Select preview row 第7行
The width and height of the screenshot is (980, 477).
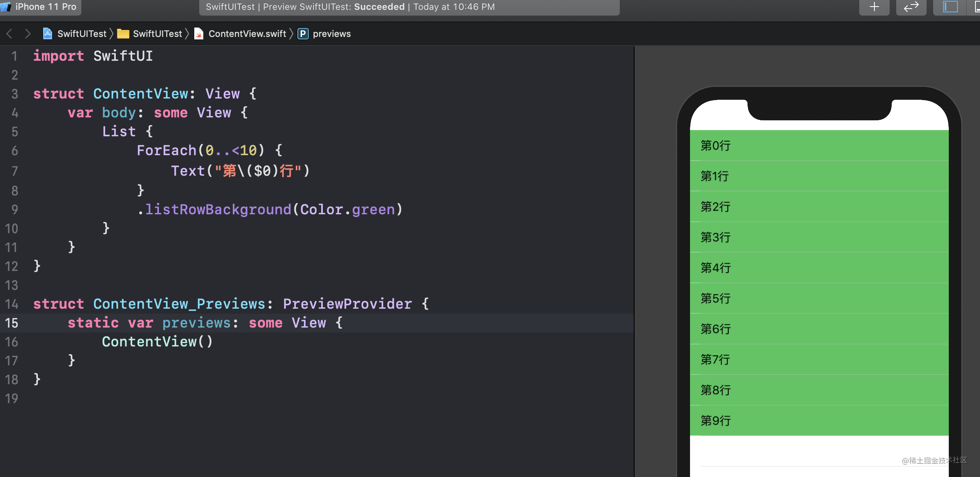(819, 360)
